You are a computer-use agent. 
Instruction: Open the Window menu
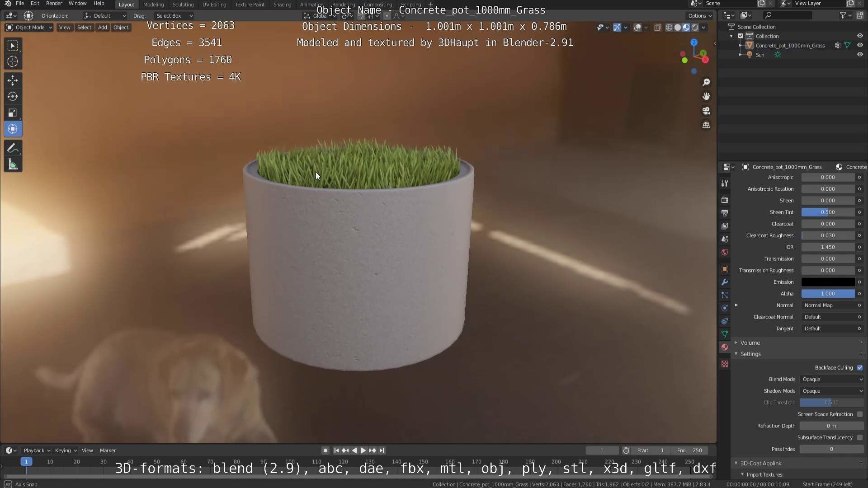point(77,4)
